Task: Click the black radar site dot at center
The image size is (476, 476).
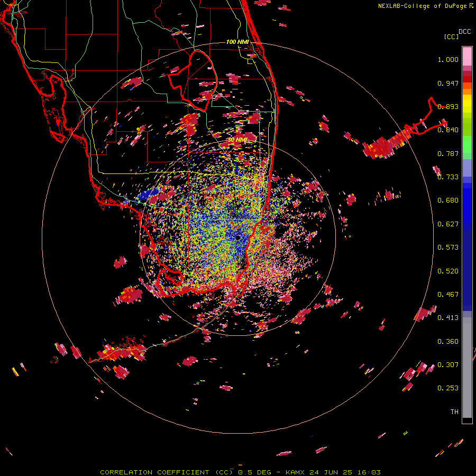Action: pyautogui.click(x=237, y=237)
